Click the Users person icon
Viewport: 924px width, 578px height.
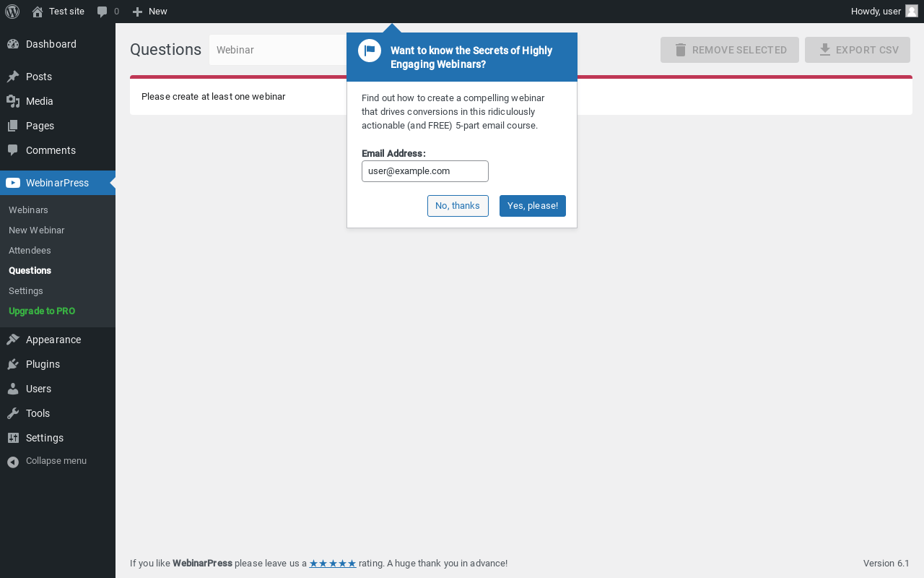[x=13, y=389]
